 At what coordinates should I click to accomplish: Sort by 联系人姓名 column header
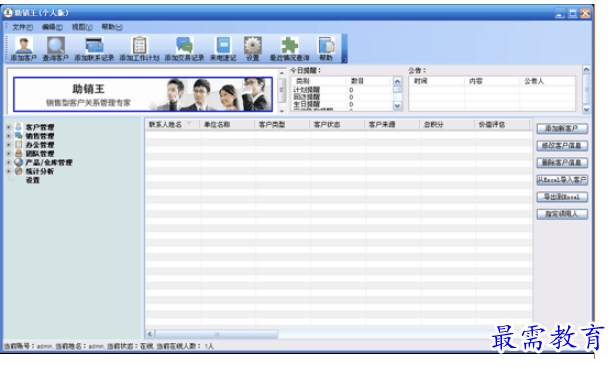[172, 125]
